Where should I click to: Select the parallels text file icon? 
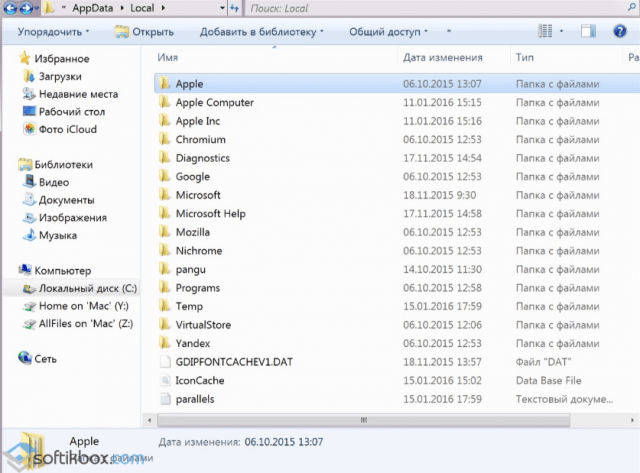pos(165,399)
